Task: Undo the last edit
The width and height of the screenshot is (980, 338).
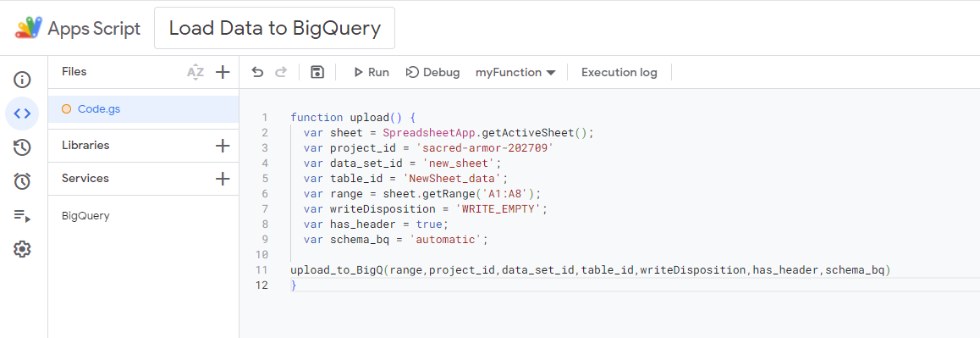Action: click(x=257, y=72)
